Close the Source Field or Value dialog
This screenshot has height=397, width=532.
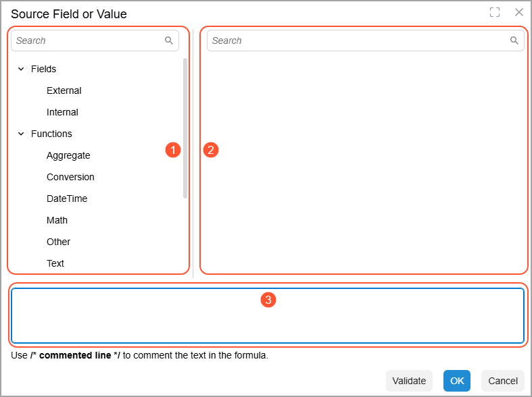coord(518,12)
